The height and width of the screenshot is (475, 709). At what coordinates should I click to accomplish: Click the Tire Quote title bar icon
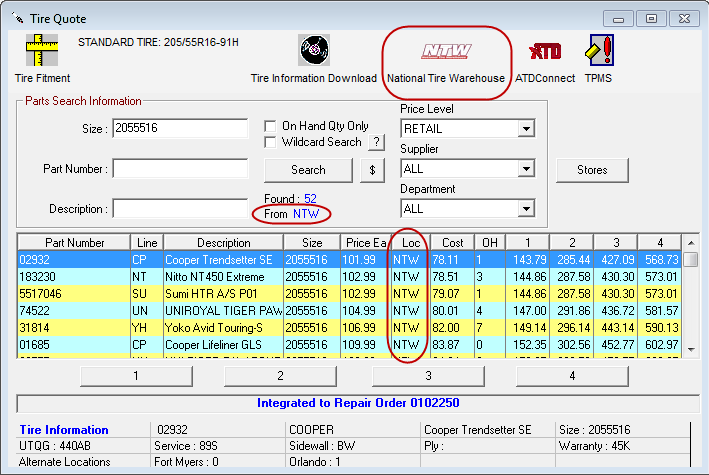16,18
